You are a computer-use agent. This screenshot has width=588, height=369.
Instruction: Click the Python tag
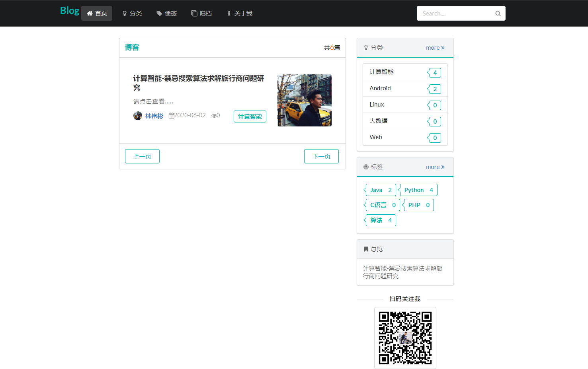(418, 190)
